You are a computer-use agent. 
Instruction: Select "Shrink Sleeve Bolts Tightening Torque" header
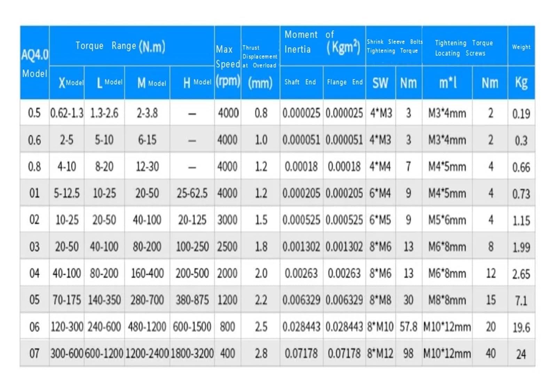(x=394, y=46)
